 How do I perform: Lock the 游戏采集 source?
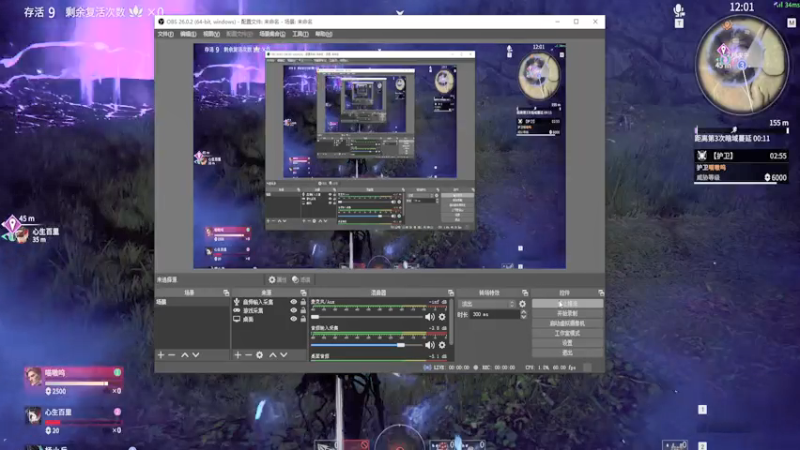tap(303, 310)
